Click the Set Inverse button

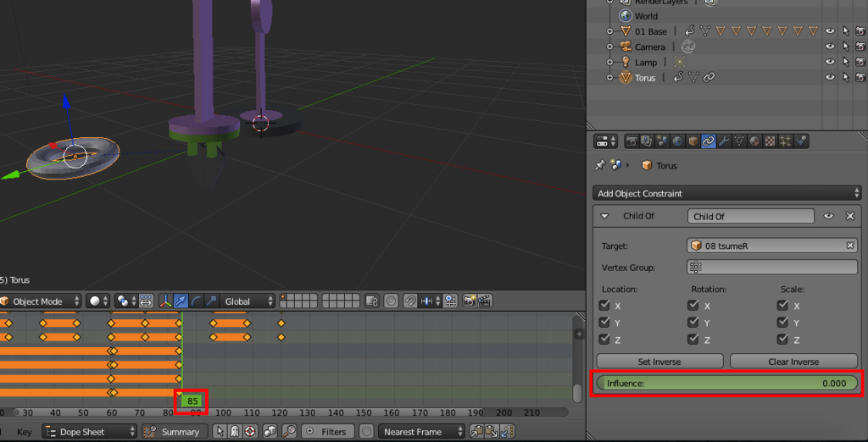(659, 362)
